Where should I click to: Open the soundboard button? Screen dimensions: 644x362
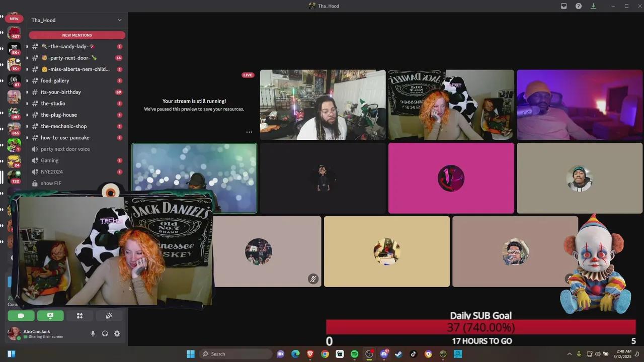(109, 316)
